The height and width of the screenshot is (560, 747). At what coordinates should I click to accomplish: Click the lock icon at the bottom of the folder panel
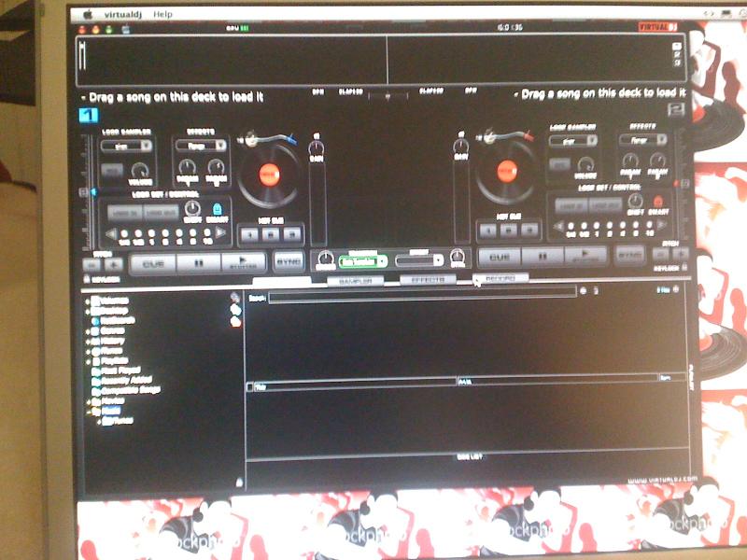tap(239, 483)
